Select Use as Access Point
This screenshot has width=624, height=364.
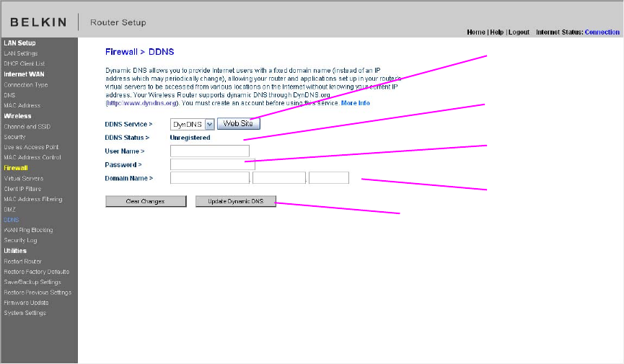(31, 147)
